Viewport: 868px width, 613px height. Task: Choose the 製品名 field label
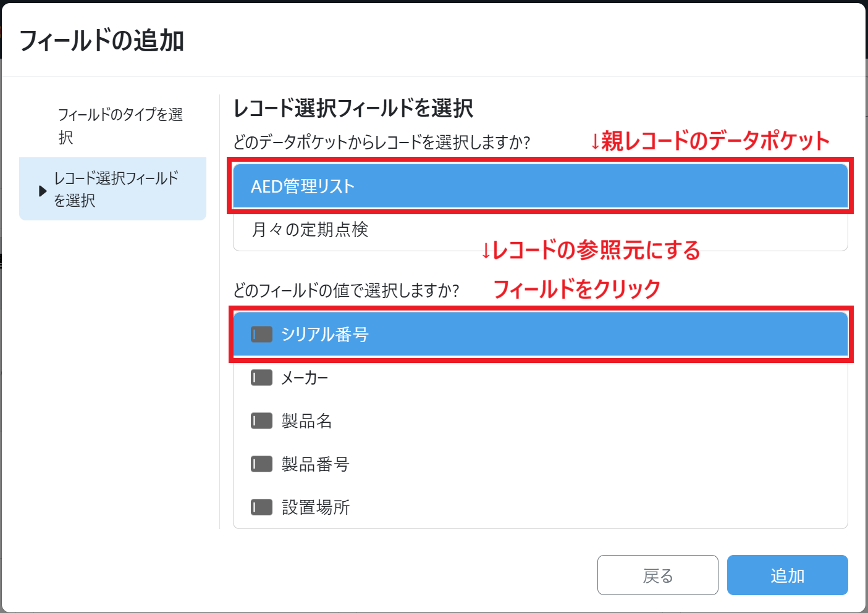coord(307,421)
